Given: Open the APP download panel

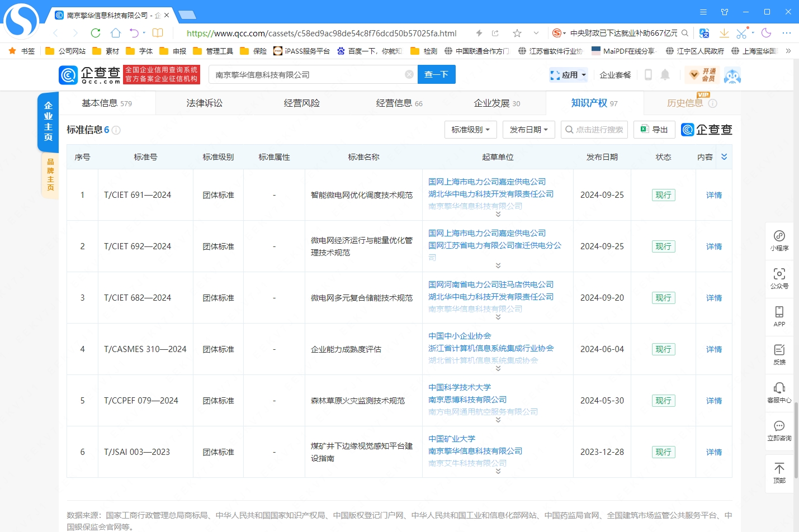Looking at the screenshot, I should point(779,316).
